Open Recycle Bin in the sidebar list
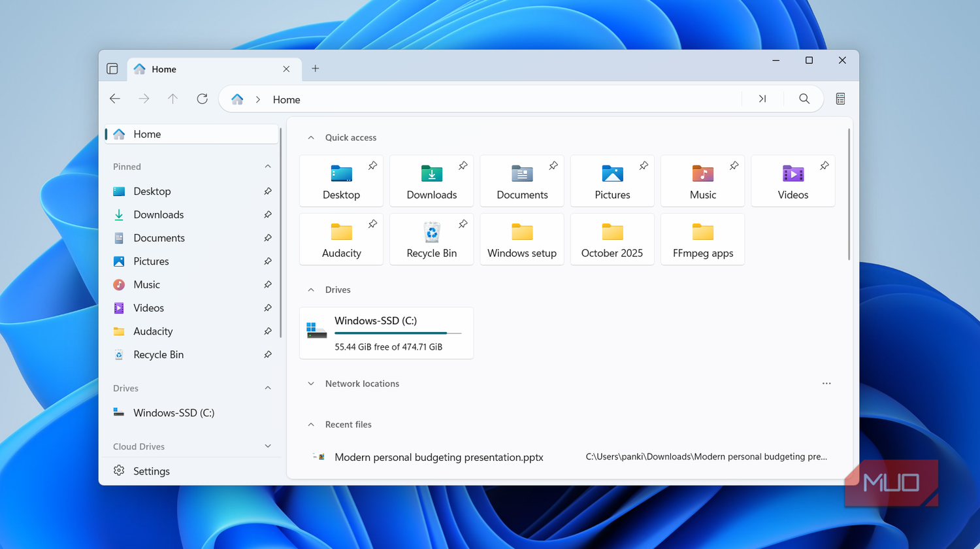The image size is (980, 549). [x=191, y=355]
